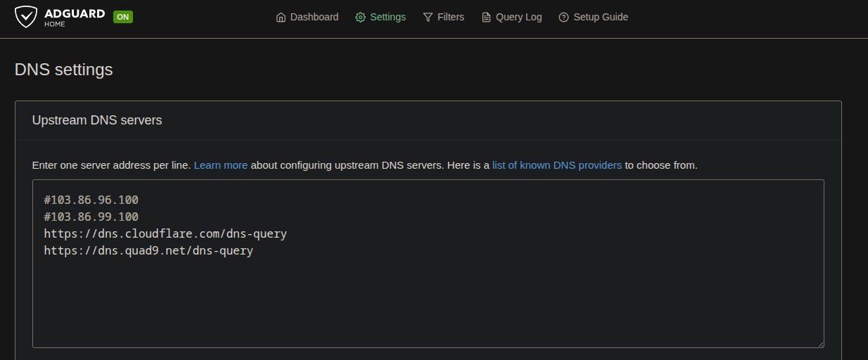
Task: Click the Cloudflare dns-query URL line
Action: [165, 233]
